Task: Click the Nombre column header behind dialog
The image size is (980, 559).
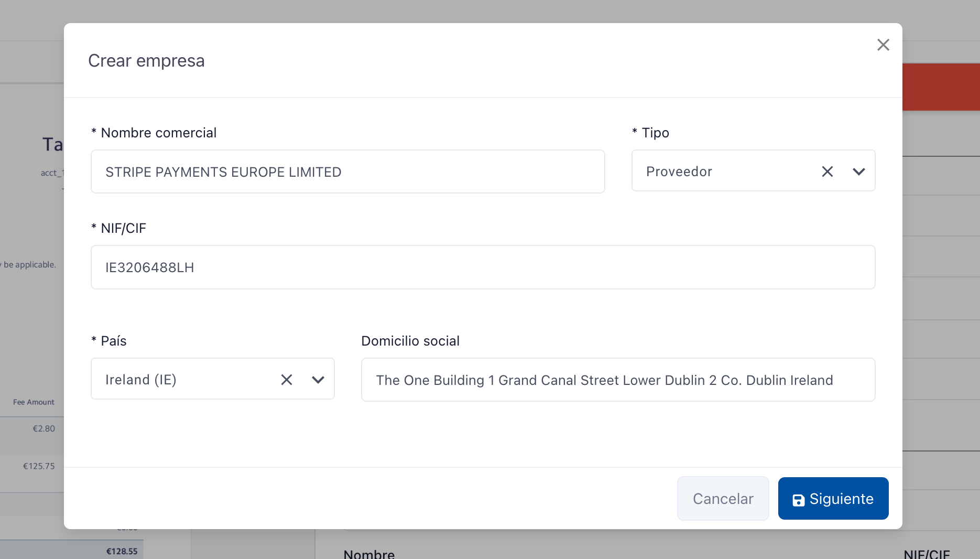Action: (369, 554)
